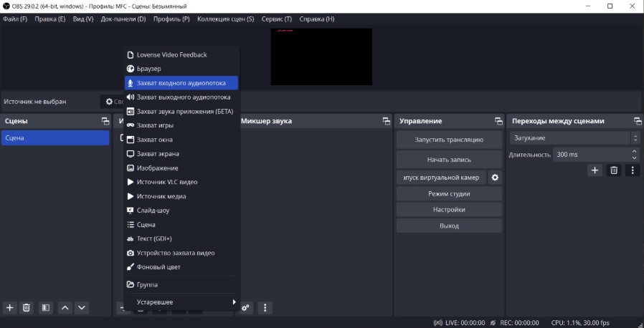Expand the Устаревшее submenu

[x=181, y=302]
